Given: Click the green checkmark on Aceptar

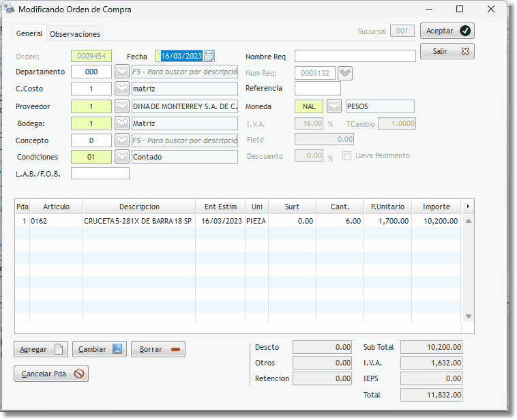Looking at the screenshot, I should (x=465, y=31).
